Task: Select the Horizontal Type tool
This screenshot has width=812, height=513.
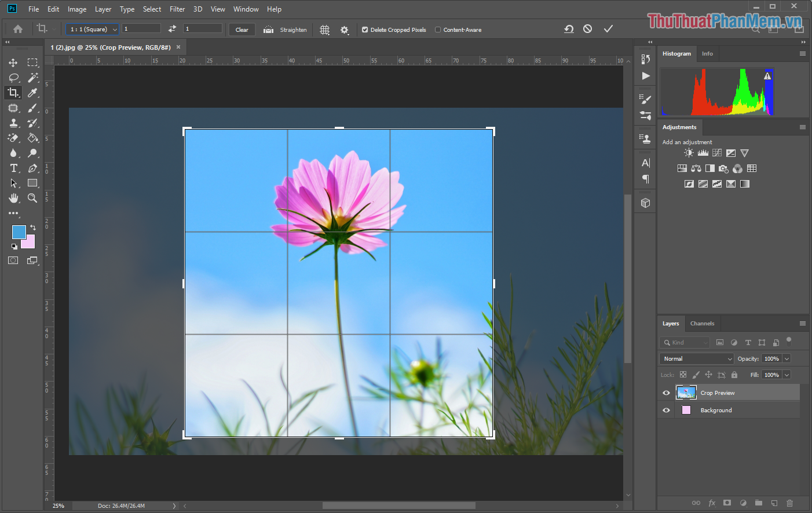Action: coord(13,168)
